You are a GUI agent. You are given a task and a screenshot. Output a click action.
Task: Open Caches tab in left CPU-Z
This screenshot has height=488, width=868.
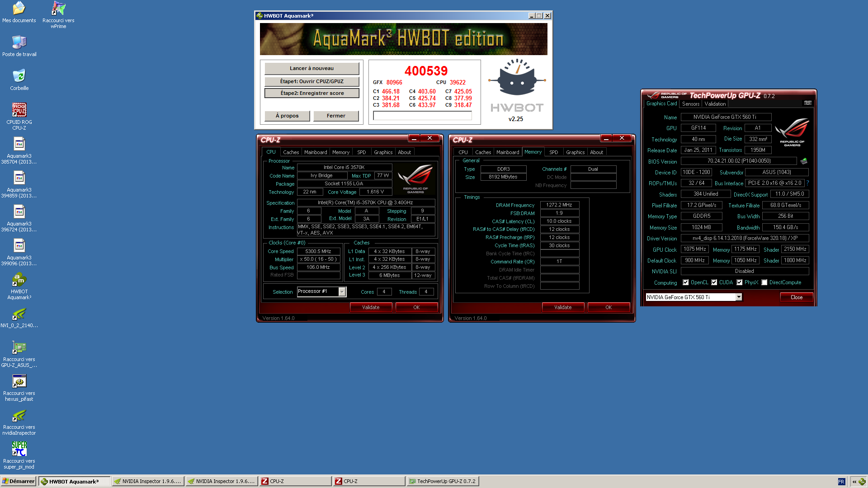(291, 152)
